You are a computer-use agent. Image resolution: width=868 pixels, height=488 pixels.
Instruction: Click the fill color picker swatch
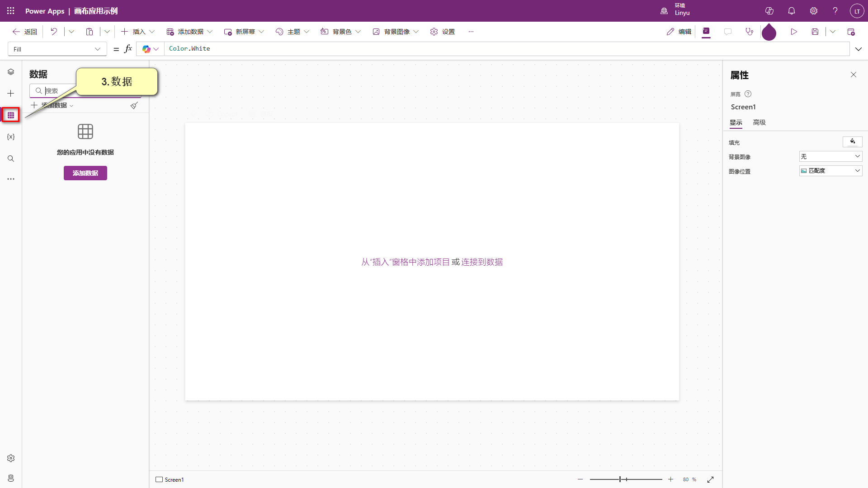point(852,142)
